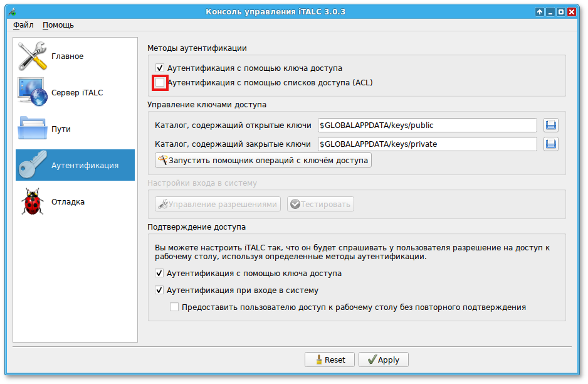
Task: Browse for the private keys directory
Action: (x=551, y=144)
